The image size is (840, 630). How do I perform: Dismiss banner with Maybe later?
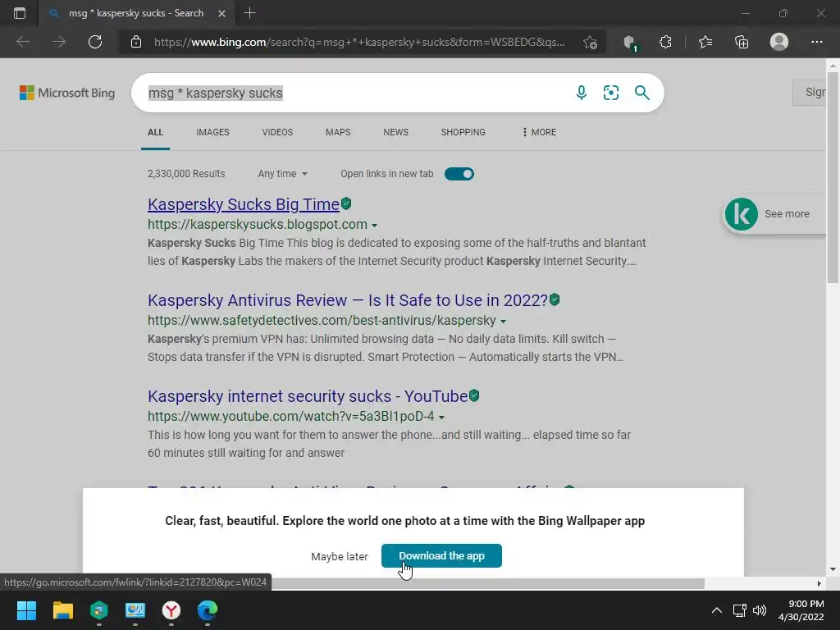click(x=340, y=557)
